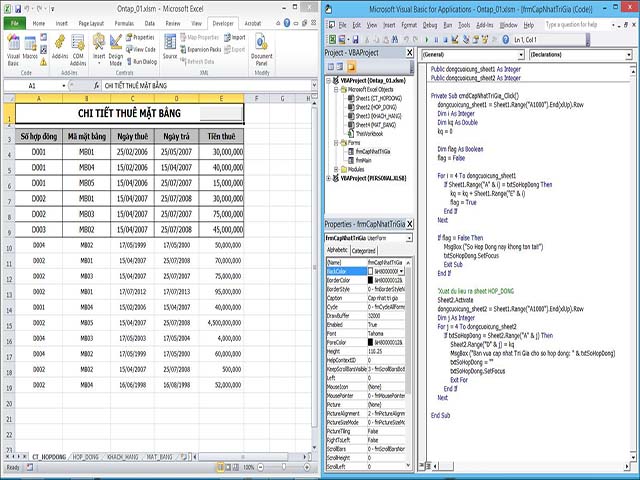Click the zoom out minus button
640x480 pixels.
(261, 467)
